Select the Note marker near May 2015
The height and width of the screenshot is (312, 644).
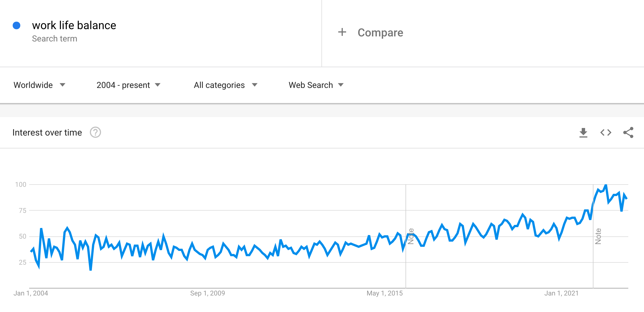pos(411,236)
